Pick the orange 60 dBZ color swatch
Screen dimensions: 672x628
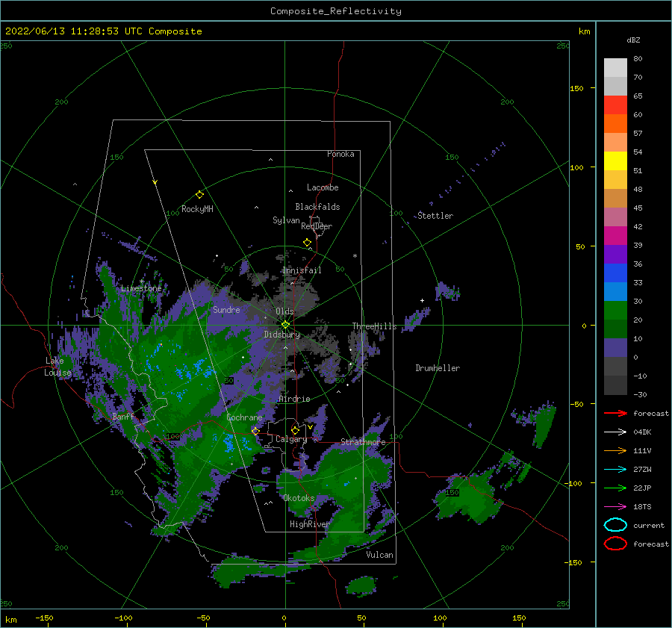coord(615,123)
